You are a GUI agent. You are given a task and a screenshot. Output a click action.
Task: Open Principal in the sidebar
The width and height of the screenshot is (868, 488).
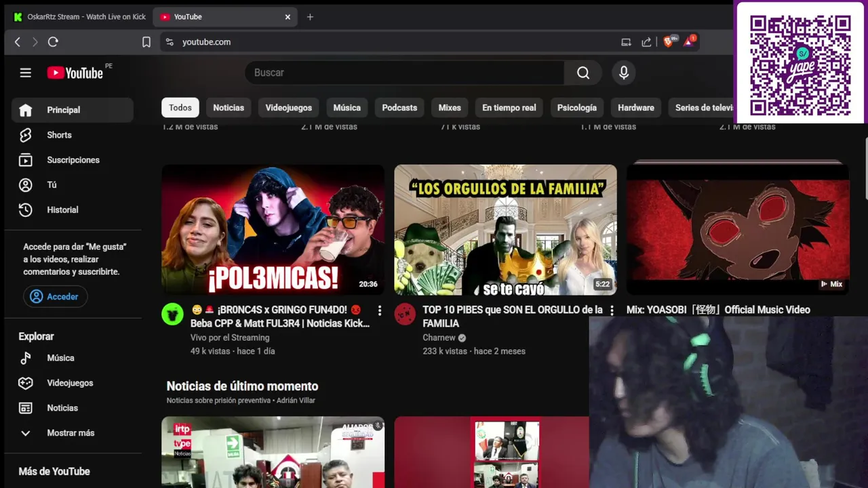(73, 110)
